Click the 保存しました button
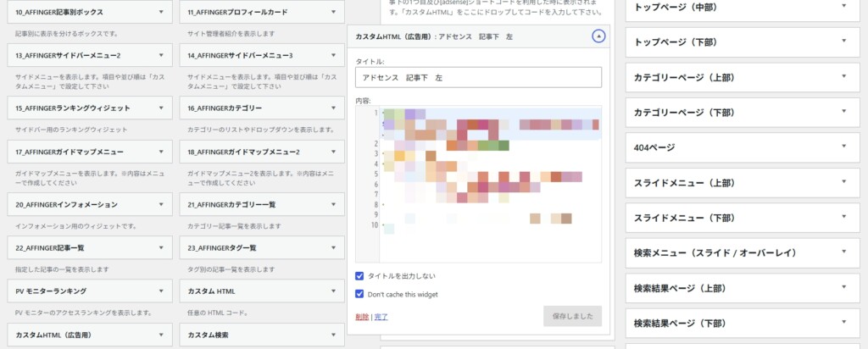Viewport: 868px width, 349px height. click(x=572, y=316)
